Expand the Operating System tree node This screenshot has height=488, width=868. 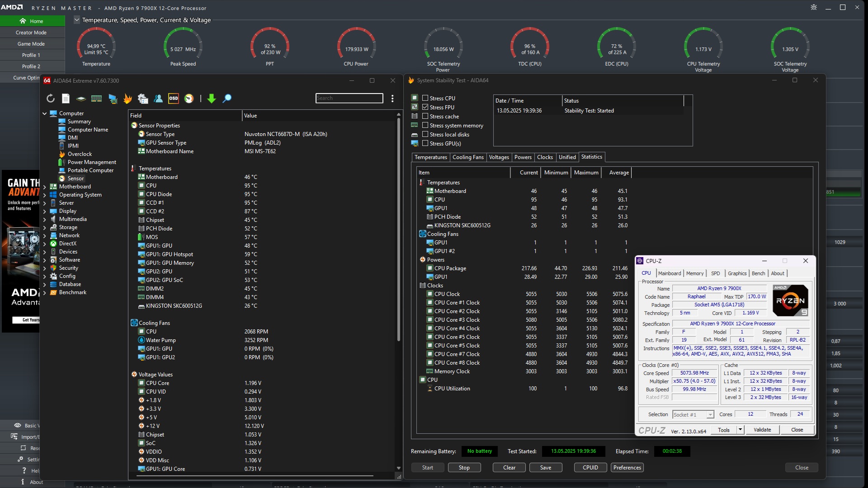(x=44, y=195)
